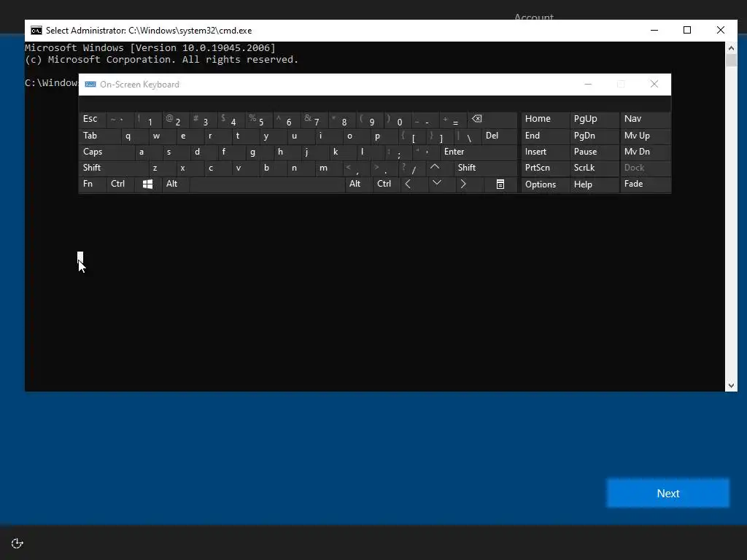Toggle the right Alt key
This screenshot has width=747, height=560.
[x=358, y=184]
